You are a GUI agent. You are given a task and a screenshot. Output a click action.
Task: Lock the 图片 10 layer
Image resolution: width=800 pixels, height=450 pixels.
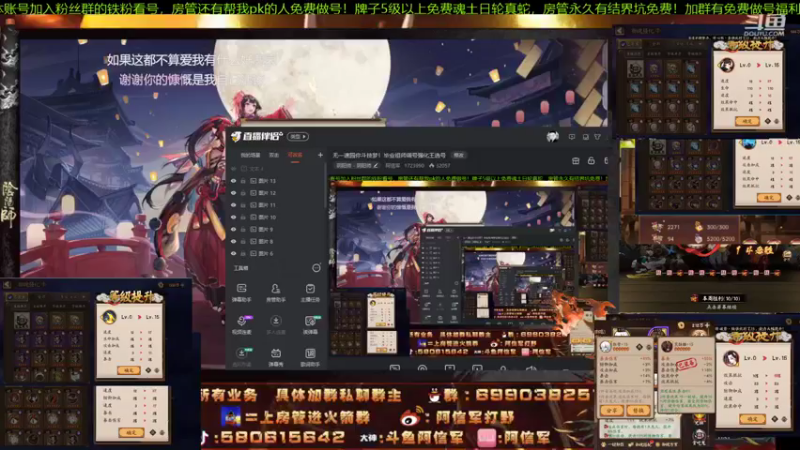pyautogui.click(x=243, y=217)
